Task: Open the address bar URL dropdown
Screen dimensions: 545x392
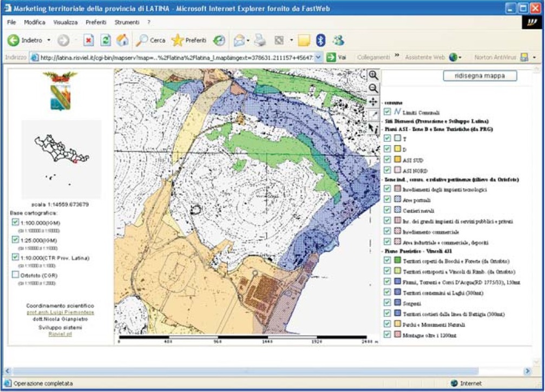Action: (x=318, y=57)
